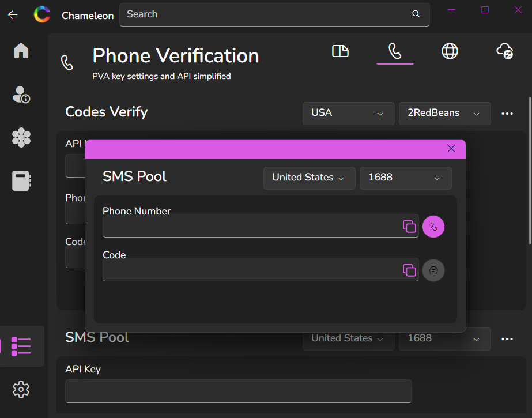Open the ellipsis menu next to Codes Verify
Viewport: 532px width, 418px height.
coord(507,114)
